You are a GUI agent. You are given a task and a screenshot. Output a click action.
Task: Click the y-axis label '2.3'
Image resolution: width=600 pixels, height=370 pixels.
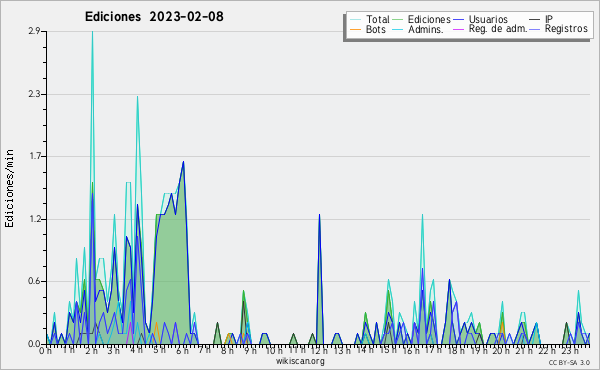[x=34, y=94]
